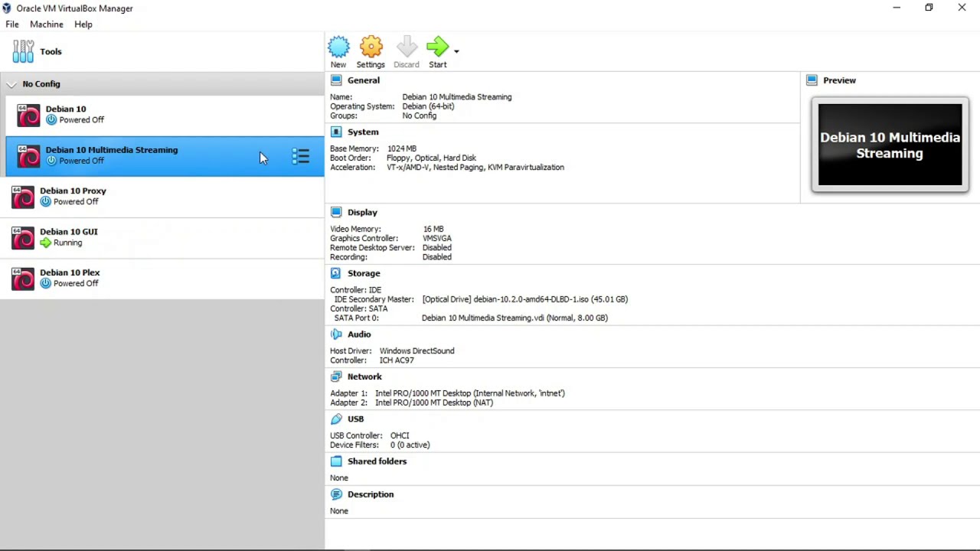Click the Discard toolbar icon
Viewport: 980px width, 551px height.
tap(407, 47)
